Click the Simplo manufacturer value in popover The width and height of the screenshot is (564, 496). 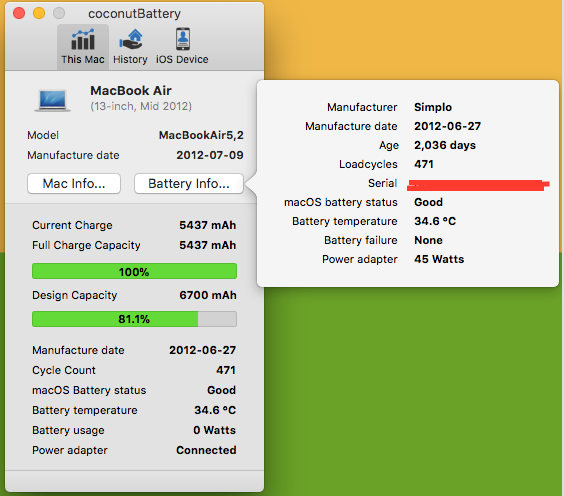433,107
